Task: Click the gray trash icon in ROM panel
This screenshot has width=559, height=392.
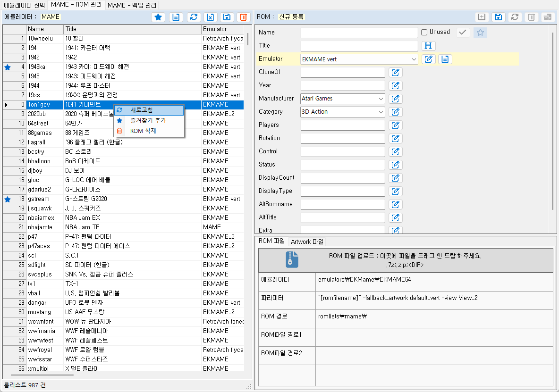Action: pyautogui.click(x=531, y=17)
